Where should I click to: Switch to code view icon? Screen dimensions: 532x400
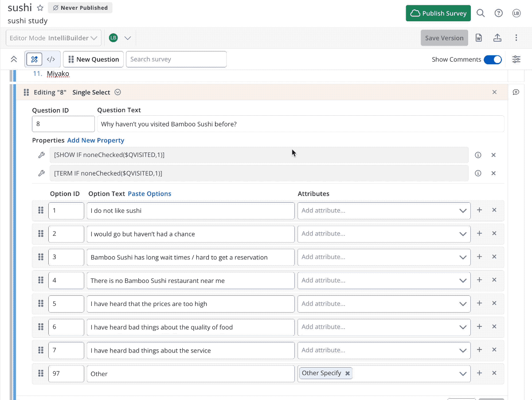coord(51,59)
